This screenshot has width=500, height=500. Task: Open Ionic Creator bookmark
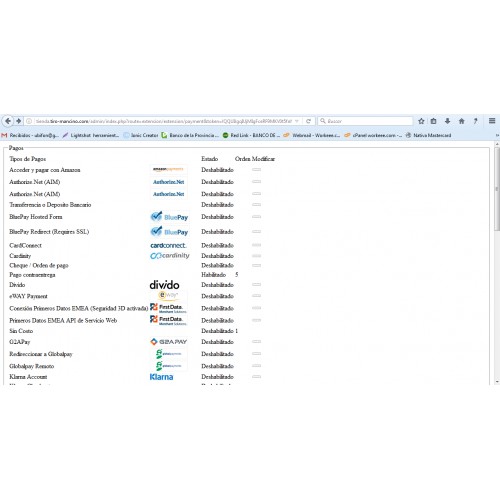(140, 135)
